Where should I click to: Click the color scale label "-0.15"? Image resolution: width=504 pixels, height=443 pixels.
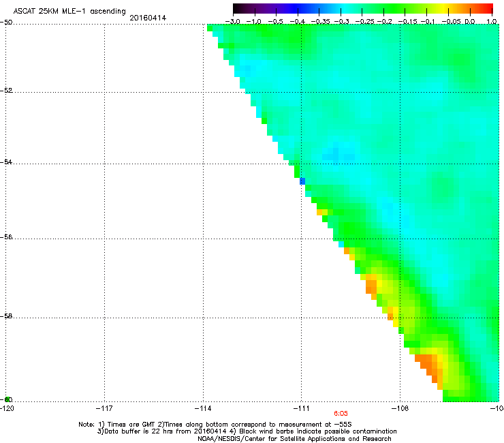click(407, 22)
